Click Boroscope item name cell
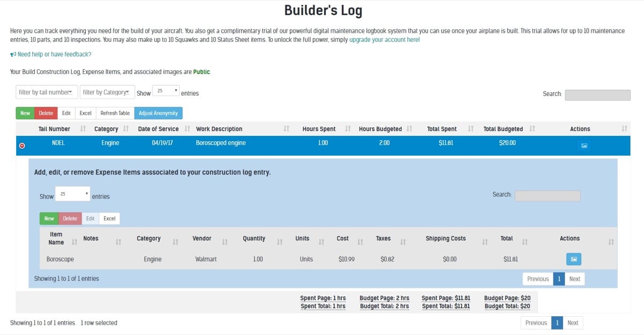This screenshot has width=644, height=335. [60, 259]
